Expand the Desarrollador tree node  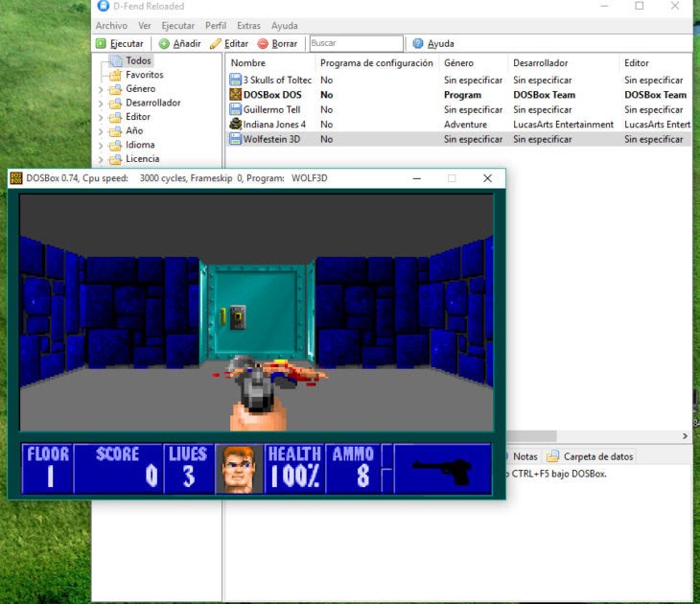101,104
